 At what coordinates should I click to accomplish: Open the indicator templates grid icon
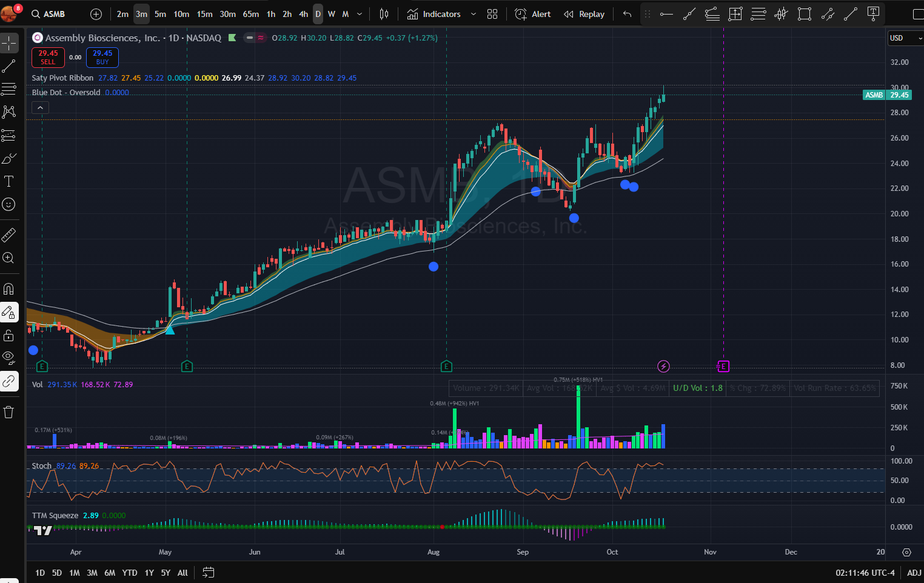492,14
